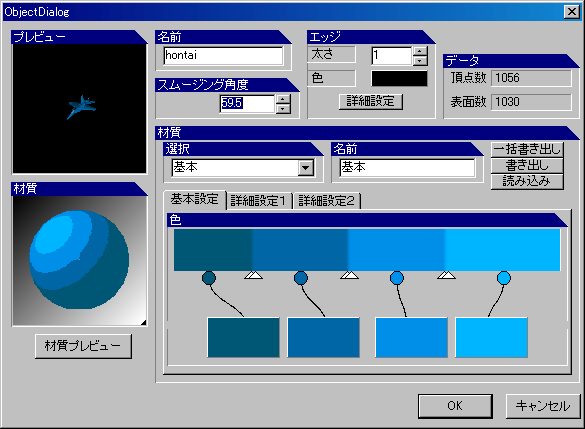585x429 pixels.
Task: Open the 選択 material dropdown showing 基本
Action: pyautogui.click(x=306, y=168)
